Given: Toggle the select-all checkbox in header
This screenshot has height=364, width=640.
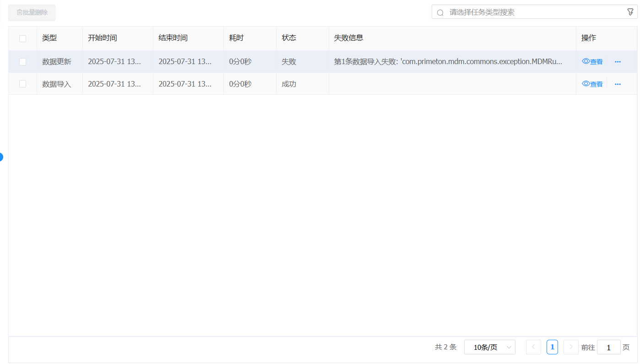Looking at the screenshot, I should click(x=22, y=38).
